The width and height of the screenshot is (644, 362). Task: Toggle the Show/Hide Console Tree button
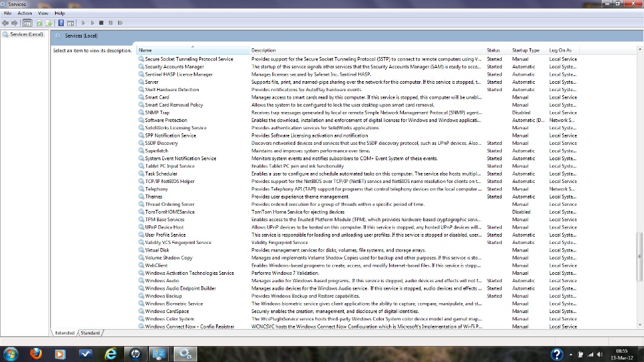[x=27, y=23]
